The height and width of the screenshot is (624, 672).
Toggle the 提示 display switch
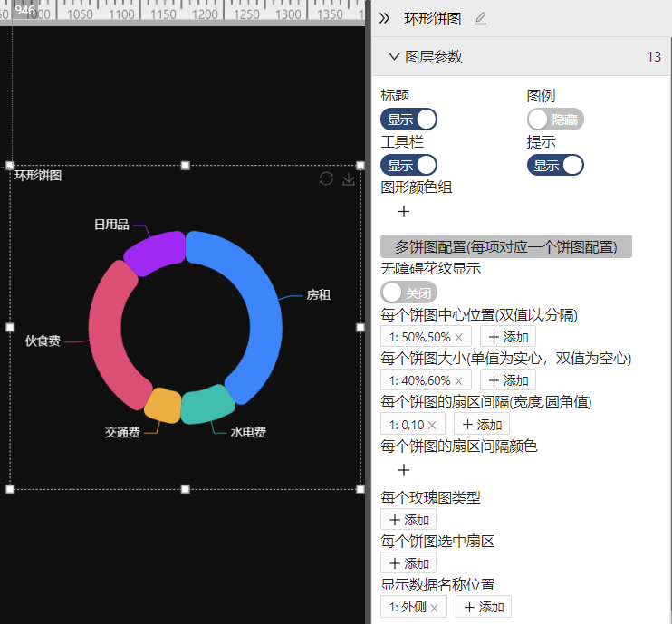pyautogui.click(x=555, y=165)
